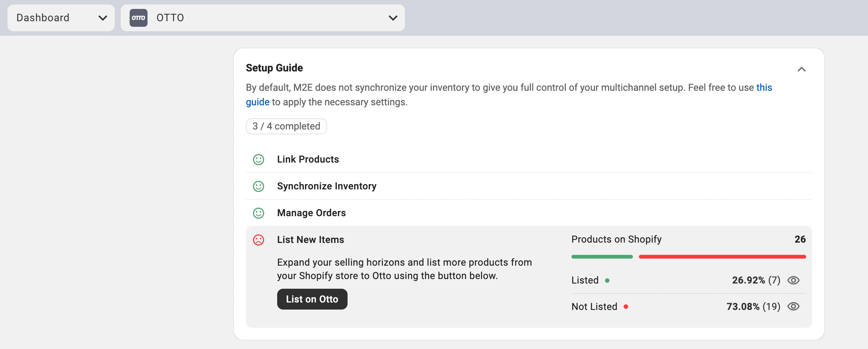Follow the 'this guide' hyperlink
Viewport: 868px width, 349px height.
tap(764, 87)
